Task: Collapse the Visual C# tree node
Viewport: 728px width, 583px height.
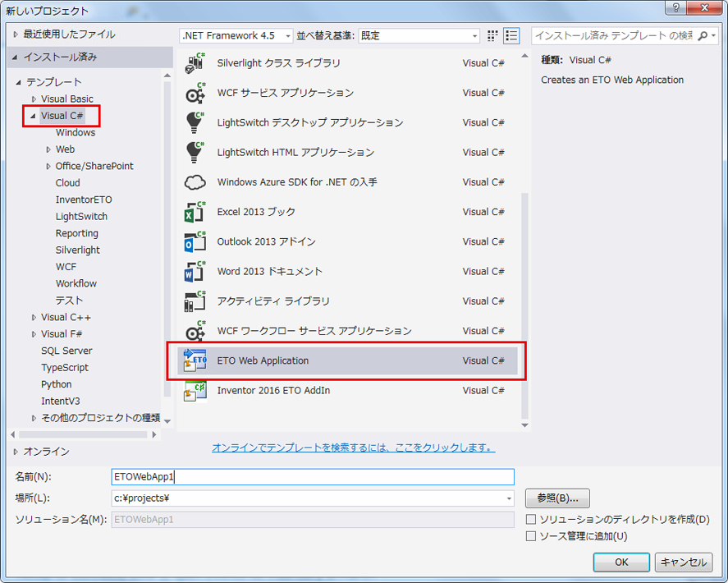Action: (33, 116)
